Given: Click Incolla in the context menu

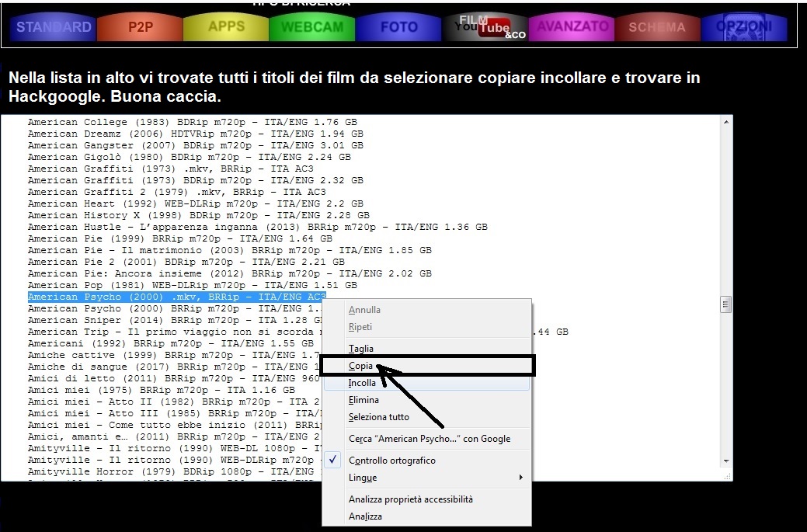Looking at the screenshot, I should (426, 383).
